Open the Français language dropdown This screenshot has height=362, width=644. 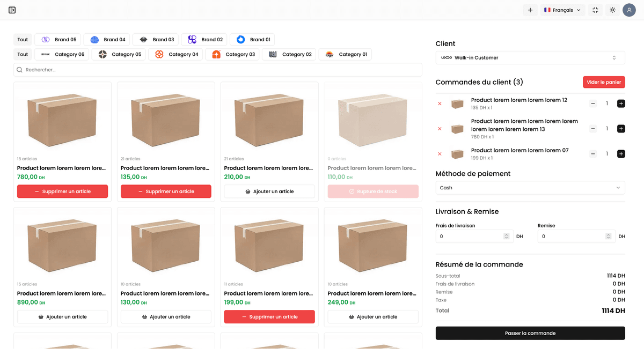point(562,10)
